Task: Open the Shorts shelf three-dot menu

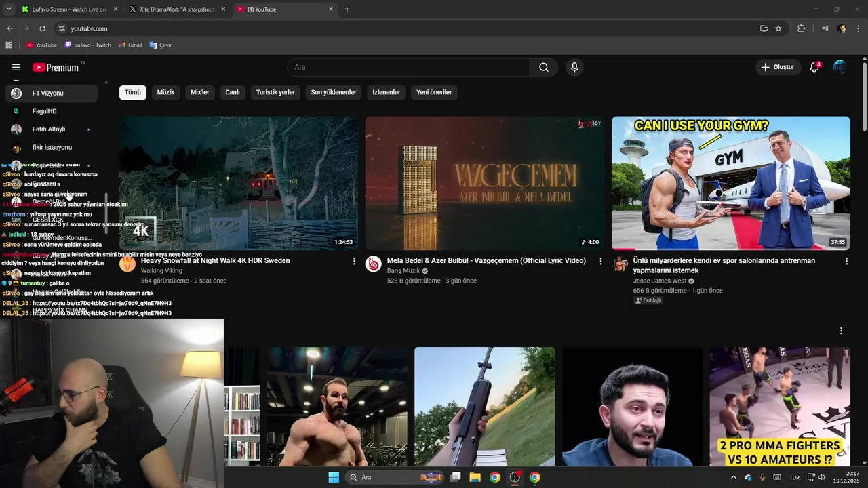Action: point(841,331)
